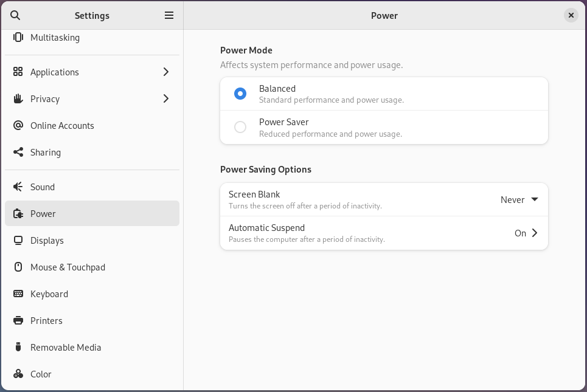Click the Printers icon in sidebar
The width and height of the screenshot is (587, 392).
[x=18, y=321]
